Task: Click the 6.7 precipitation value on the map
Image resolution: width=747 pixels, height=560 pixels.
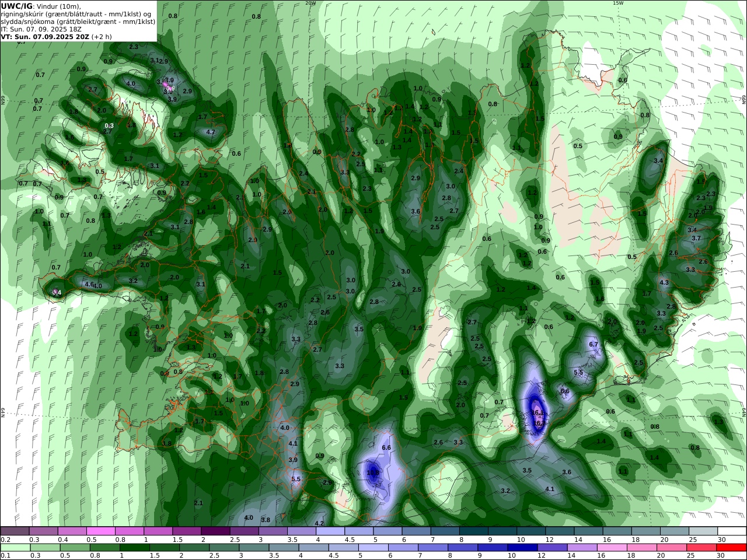Action: [x=594, y=344]
